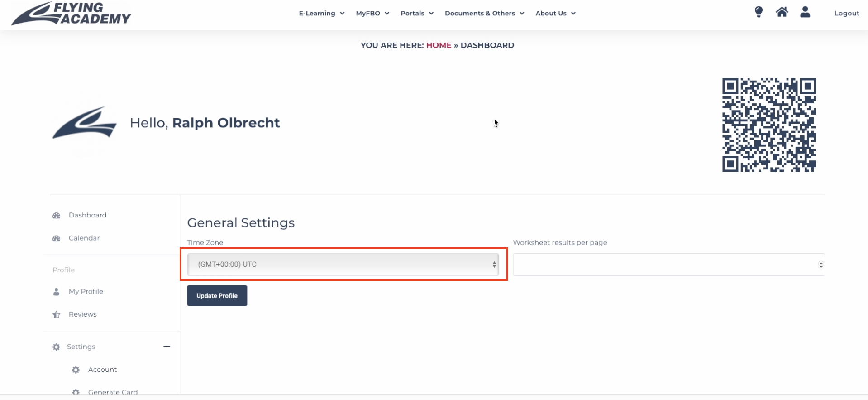Open Documents & Others menu
Screen dimensions: 868x400
click(x=484, y=13)
